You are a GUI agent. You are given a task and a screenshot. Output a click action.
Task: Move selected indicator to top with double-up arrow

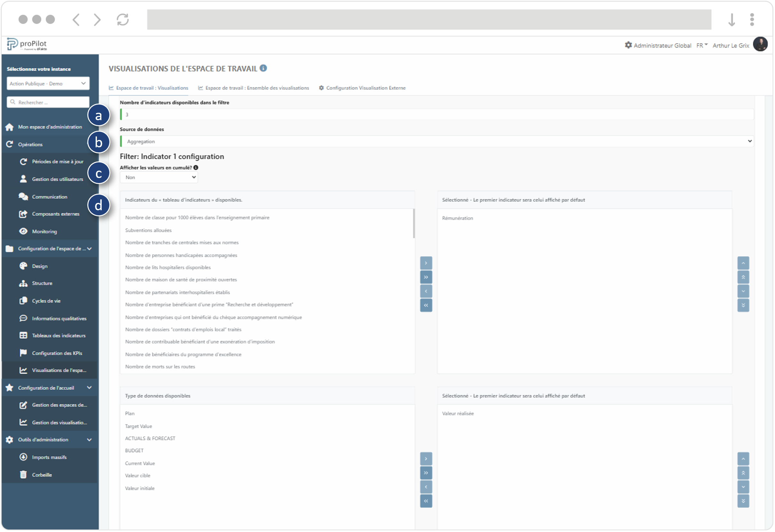(744, 277)
